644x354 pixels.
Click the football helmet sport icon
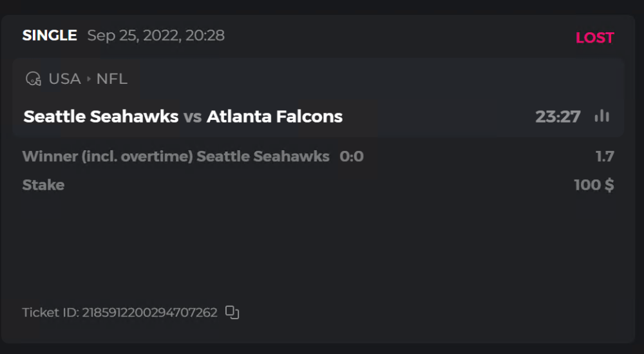pyautogui.click(x=33, y=79)
